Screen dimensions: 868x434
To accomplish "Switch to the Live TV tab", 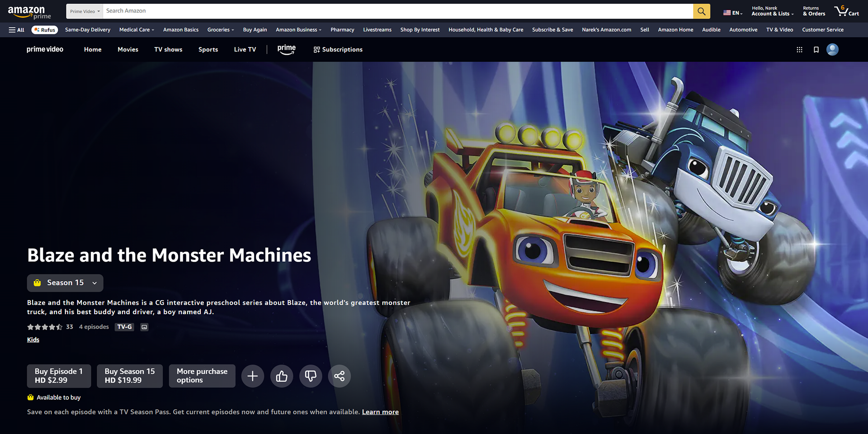I will tap(245, 50).
